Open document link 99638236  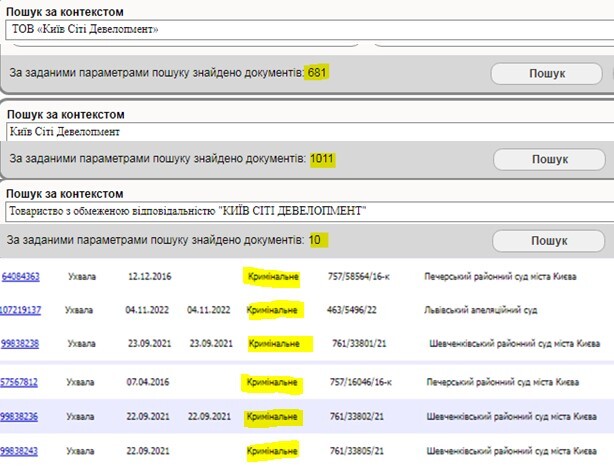tap(21, 416)
